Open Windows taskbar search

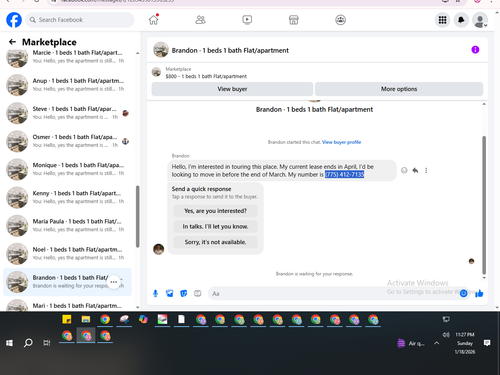coord(28,343)
